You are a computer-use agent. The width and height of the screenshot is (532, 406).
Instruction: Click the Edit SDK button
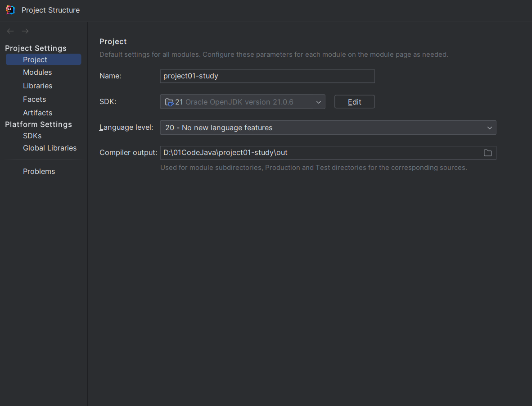[x=354, y=102]
